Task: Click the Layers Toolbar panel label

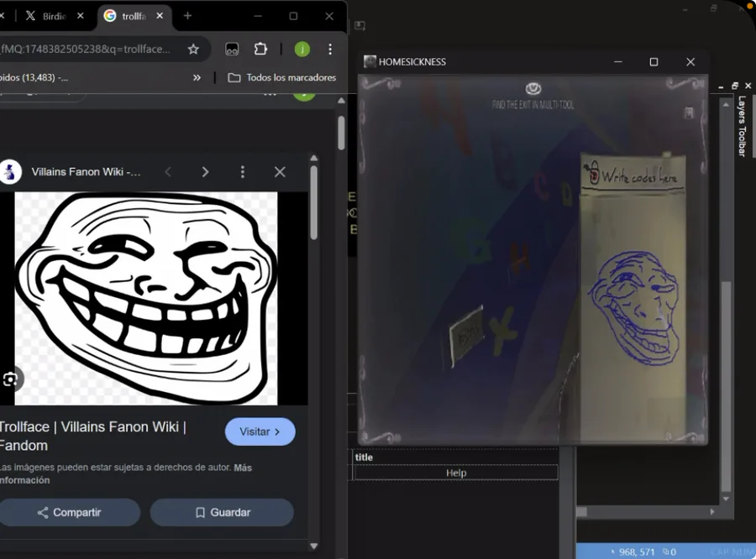Action: (742, 126)
